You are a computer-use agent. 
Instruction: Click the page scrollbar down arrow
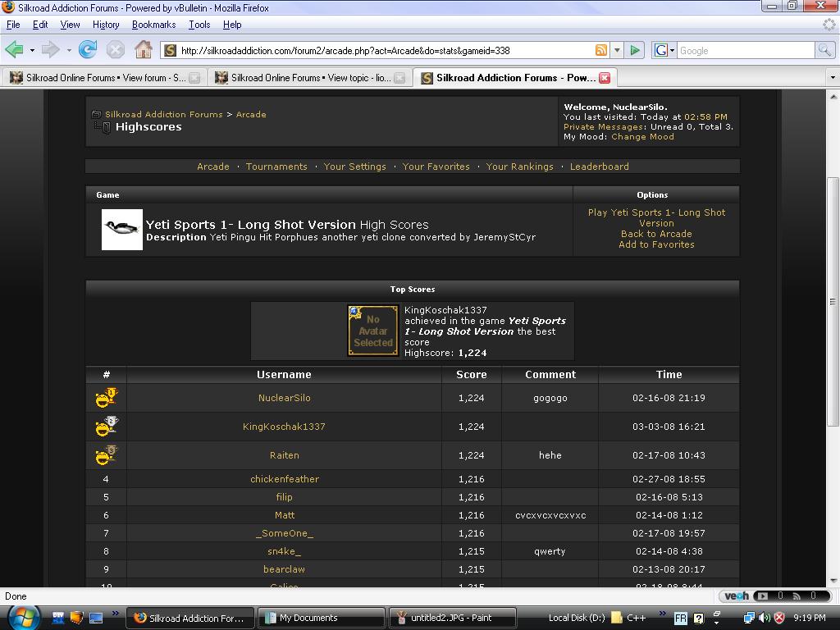point(833,582)
